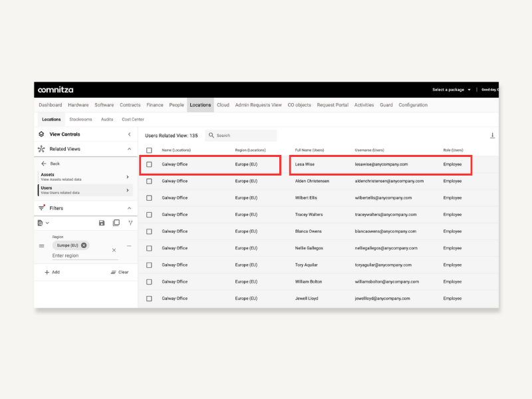Download the users list with export icon
The width and height of the screenshot is (532, 399).
tap(492, 136)
